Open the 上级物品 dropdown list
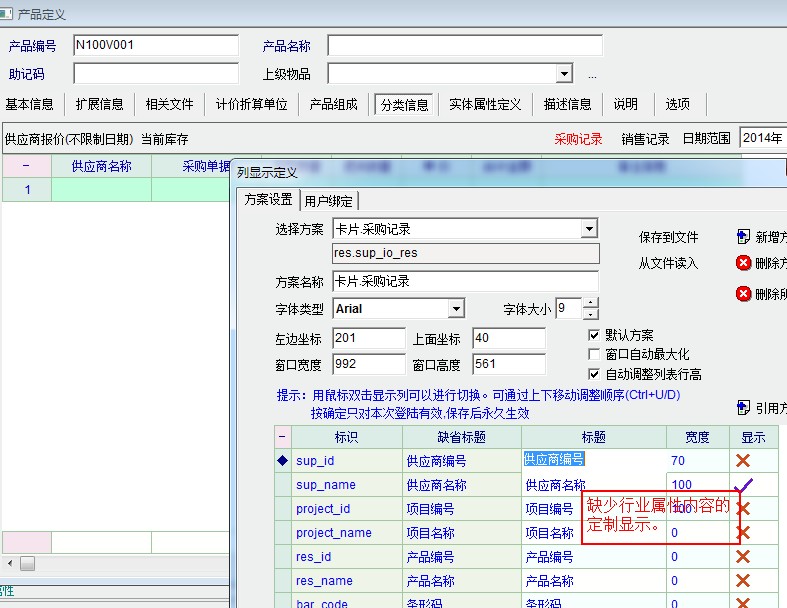 [564, 74]
